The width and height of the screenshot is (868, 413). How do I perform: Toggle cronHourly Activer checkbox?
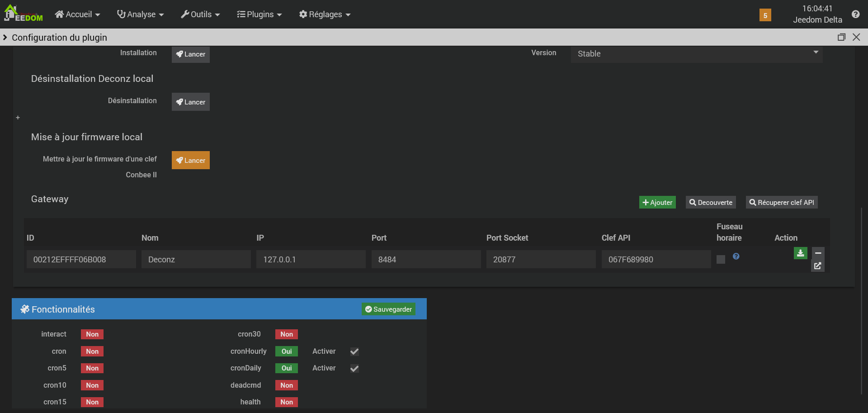[x=354, y=351]
